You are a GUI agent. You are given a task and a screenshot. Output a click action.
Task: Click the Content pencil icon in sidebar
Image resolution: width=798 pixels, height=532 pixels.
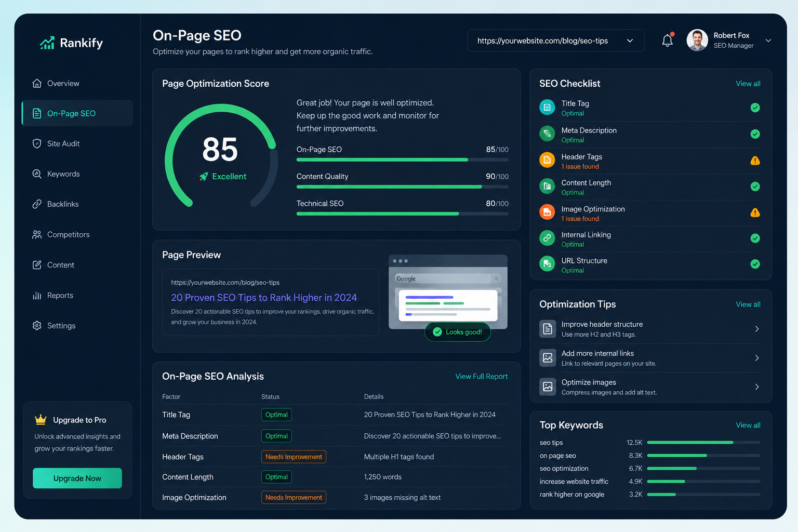pos(37,265)
